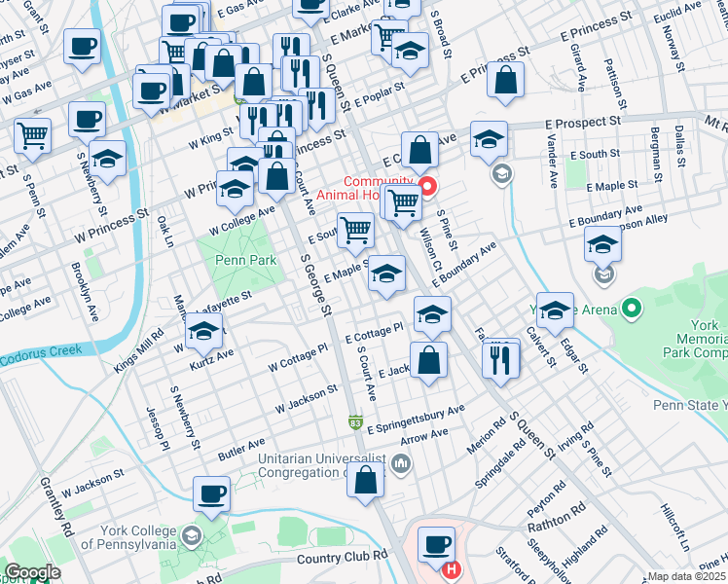Select the graduation cap marker beside W Princess St label
The width and height of the screenshot is (728, 584).
click(x=235, y=192)
